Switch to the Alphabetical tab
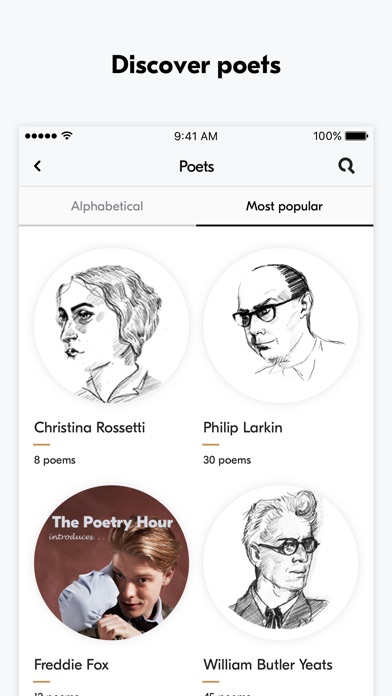This screenshot has height=696, width=392. coord(107,206)
